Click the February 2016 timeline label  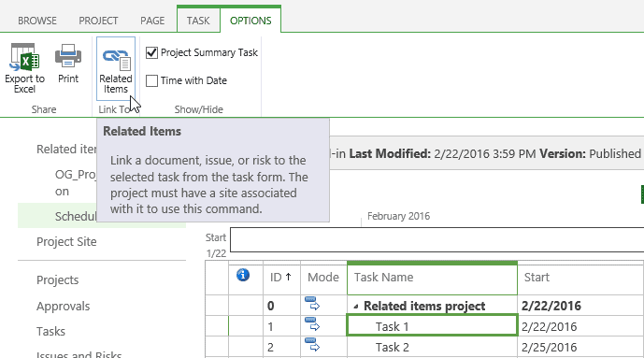398,216
